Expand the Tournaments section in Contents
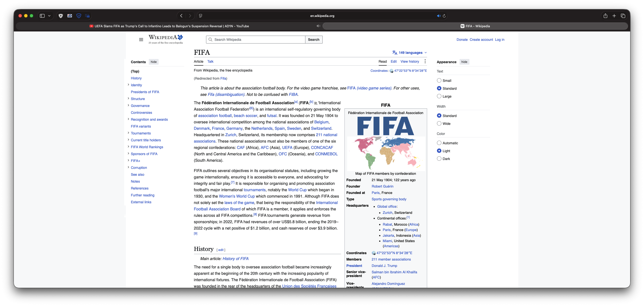This screenshot has height=306, width=644. (x=128, y=133)
